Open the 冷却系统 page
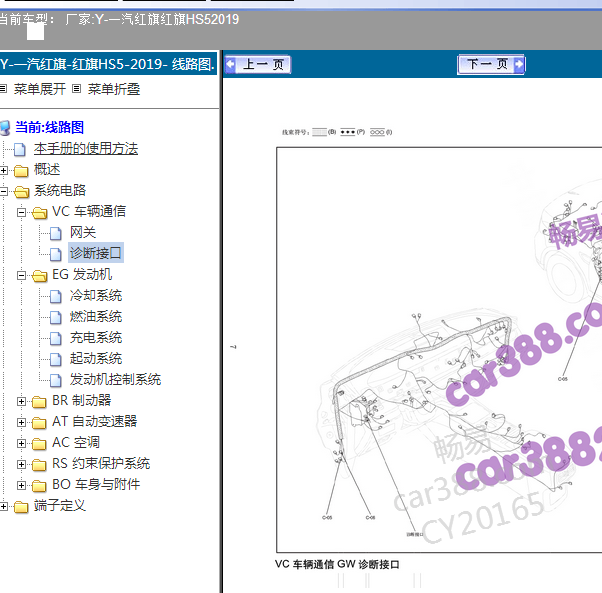602x593 pixels. tap(96, 295)
